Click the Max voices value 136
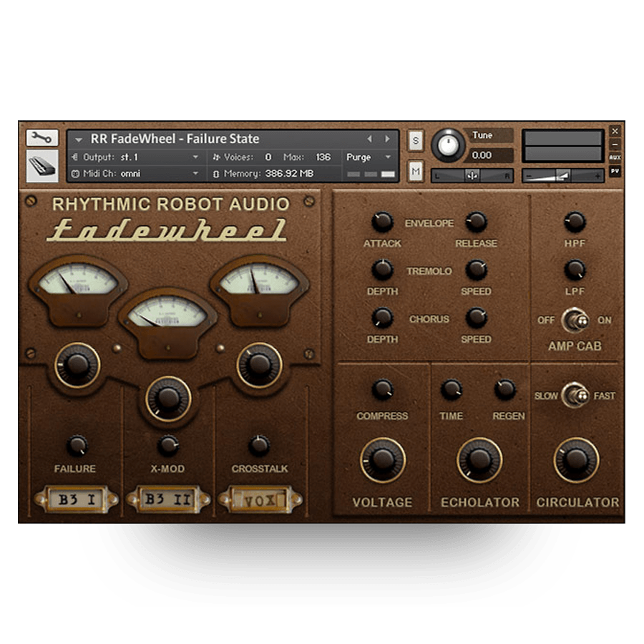644x644 pixels. (323, 157)
